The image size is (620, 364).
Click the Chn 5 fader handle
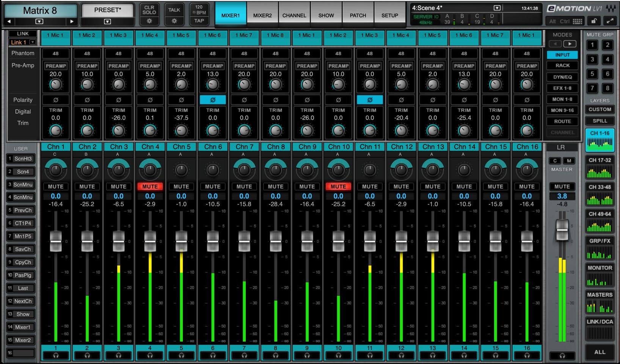click(181, 241)
